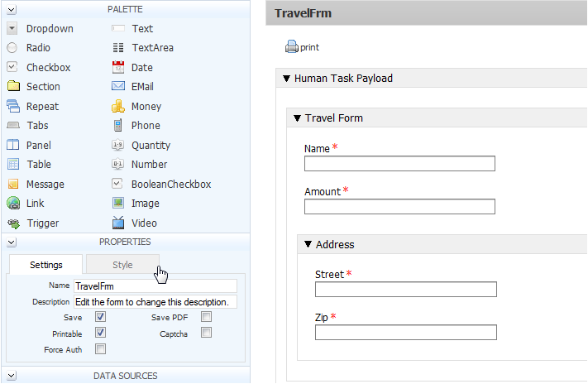Switch to the Style tab
This screenshot has height=384, width=588.
coord(122,265)
